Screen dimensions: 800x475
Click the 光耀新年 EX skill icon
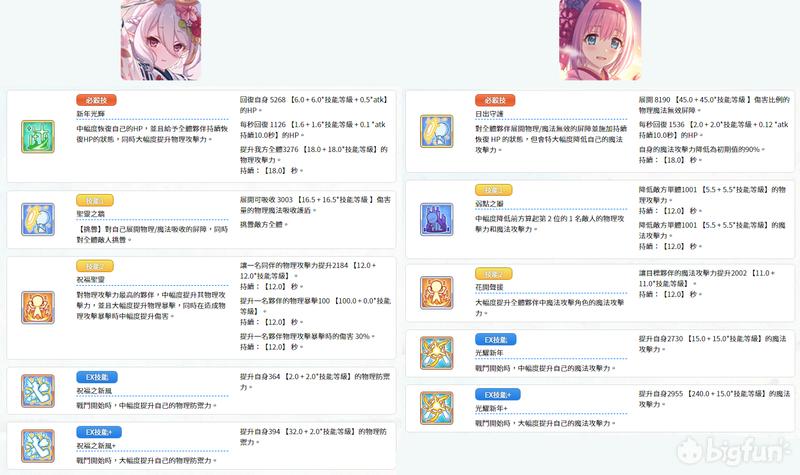[x=436, y=353]
